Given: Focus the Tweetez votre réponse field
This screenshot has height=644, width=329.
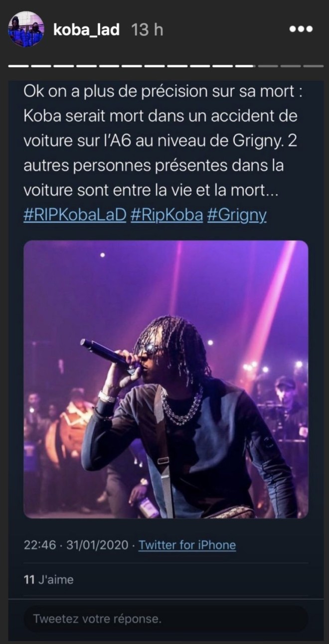Looking at the screenshot, I should (166, 619).
